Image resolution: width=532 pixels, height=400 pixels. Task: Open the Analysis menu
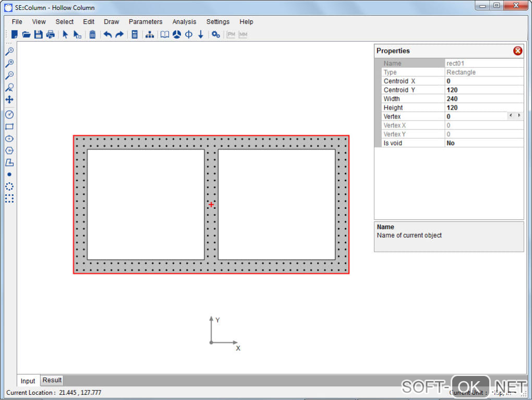click(184, 22)
